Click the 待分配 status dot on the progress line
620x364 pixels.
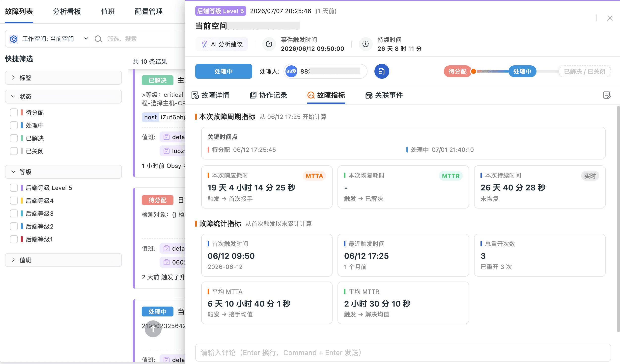tap(473, 71)
